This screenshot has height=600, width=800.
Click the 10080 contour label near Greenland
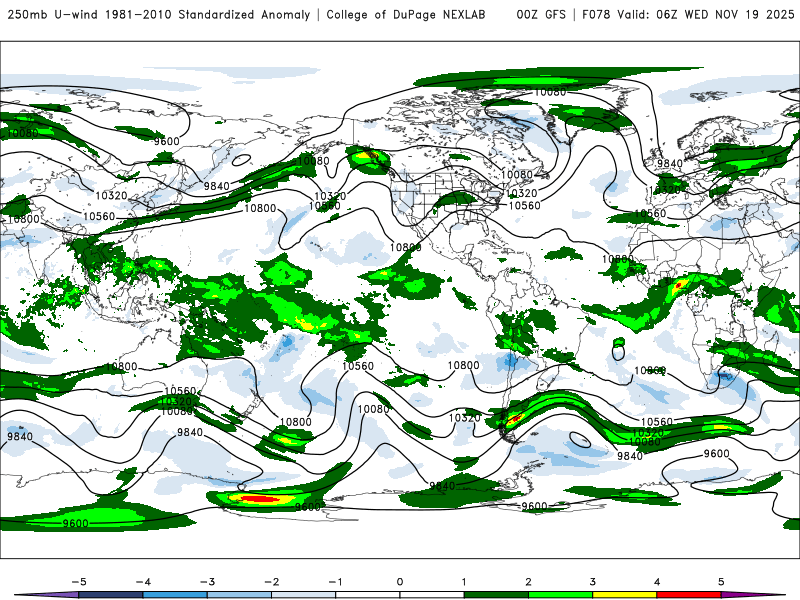tap(550, 92)
